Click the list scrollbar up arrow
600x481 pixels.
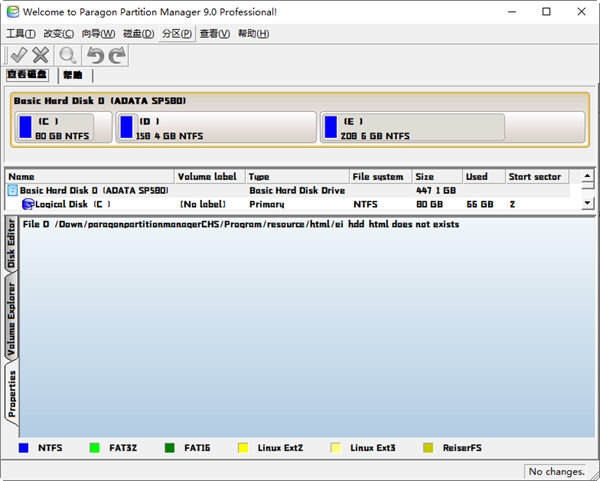point(587,176)
